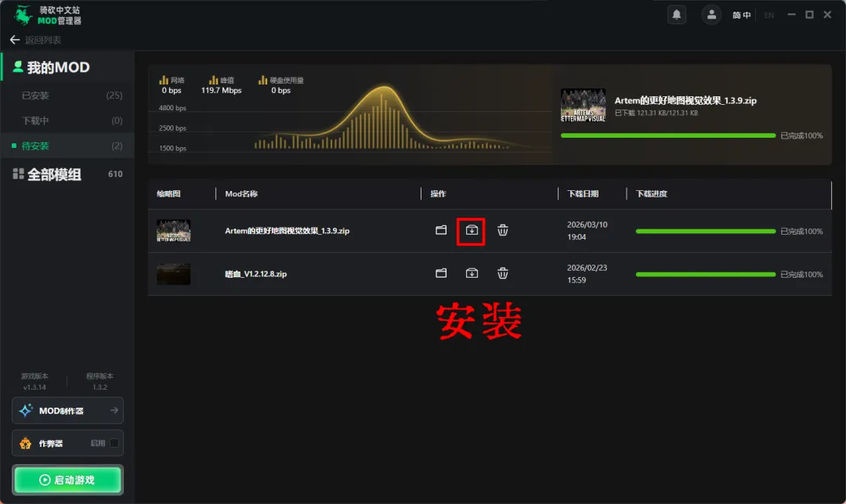Select the 我的MOD section header
The image size is (846, 504).
pos(58,68)
